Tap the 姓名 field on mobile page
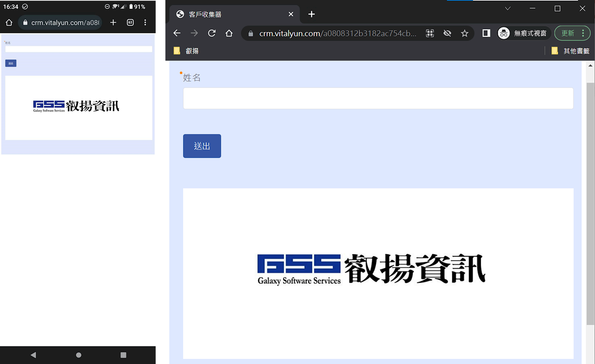Viewport: 595px width, 364px height. [78, 49]
